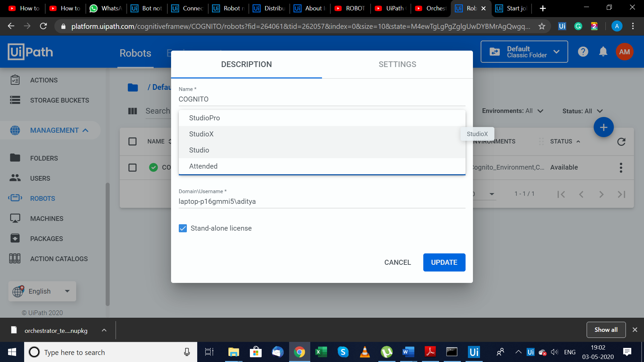Open Default Classic Folder selector
The width and height of the screenshot is (644, 362).
pos(524,52)
